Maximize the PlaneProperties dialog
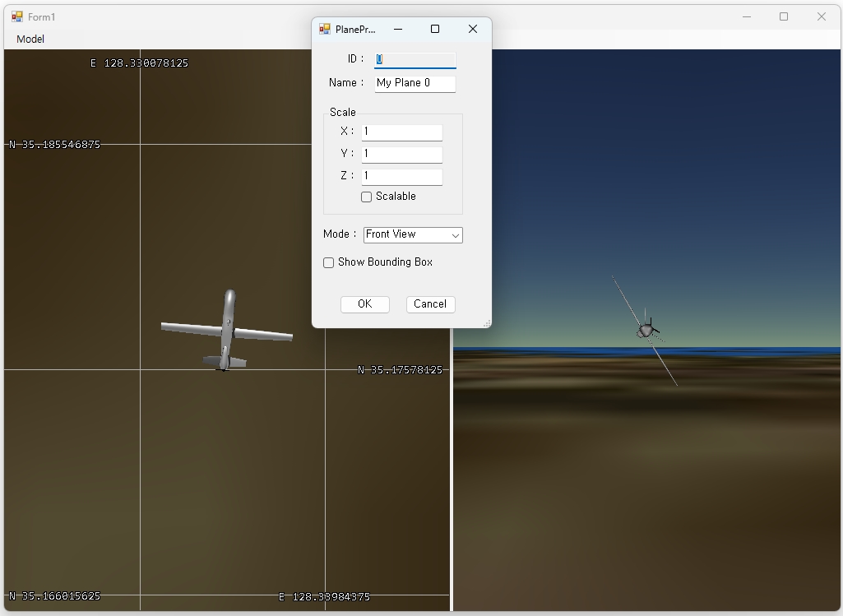Screen dimensions: 843x616 pos(435,29)
